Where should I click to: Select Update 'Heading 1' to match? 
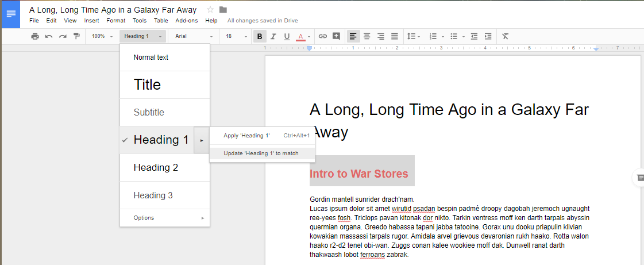[x=261, y=153]
